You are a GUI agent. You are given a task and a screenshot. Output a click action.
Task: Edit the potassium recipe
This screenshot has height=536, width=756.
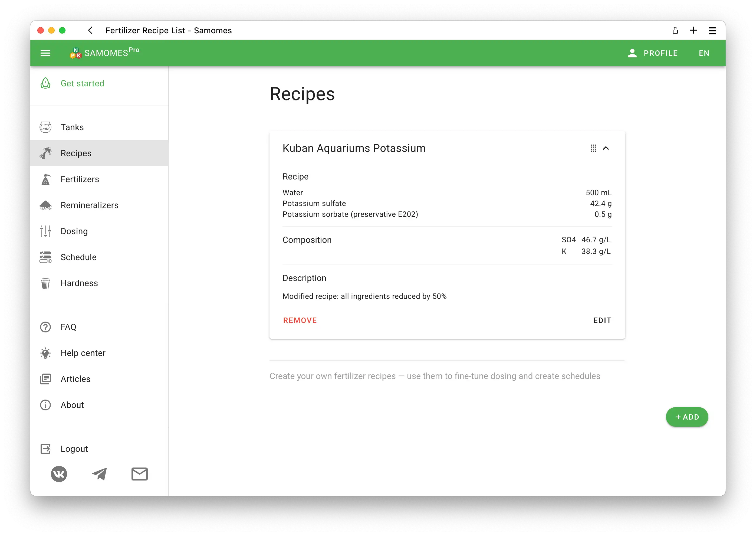(602, 321)
